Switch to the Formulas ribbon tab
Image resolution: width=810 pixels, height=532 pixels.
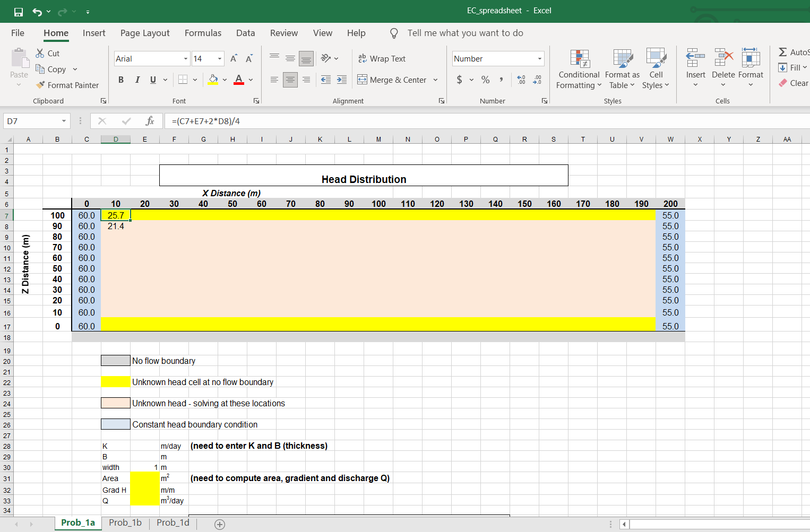[x=203, y=33]
